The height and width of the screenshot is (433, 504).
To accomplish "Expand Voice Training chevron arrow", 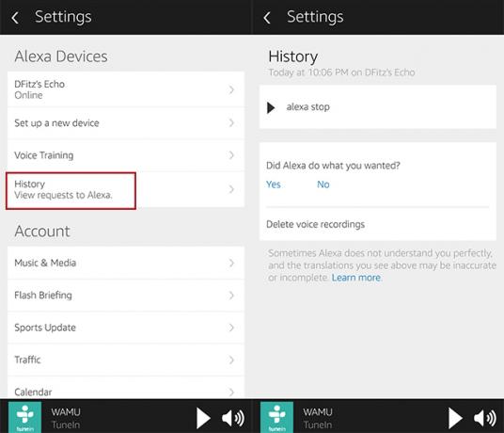I will pyautogui.click(x=231, y=155).
